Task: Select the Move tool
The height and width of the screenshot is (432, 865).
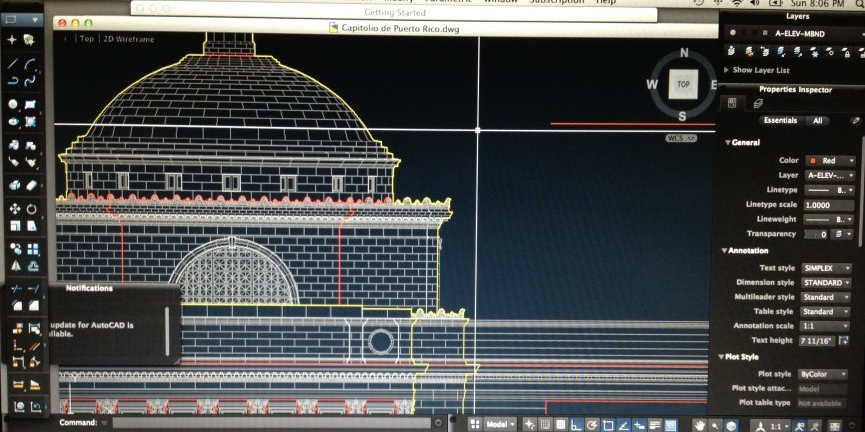Action: 14,209
